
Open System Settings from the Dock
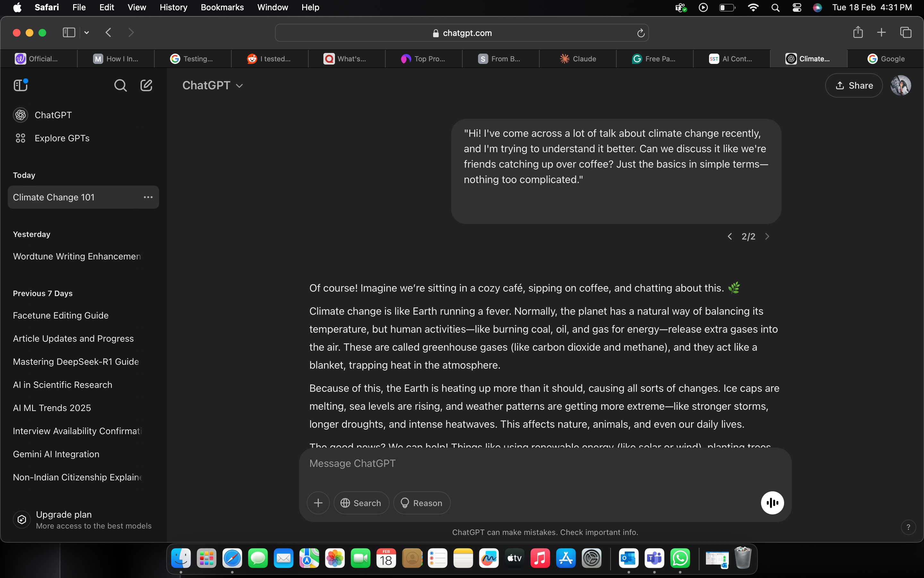point(591,558)
